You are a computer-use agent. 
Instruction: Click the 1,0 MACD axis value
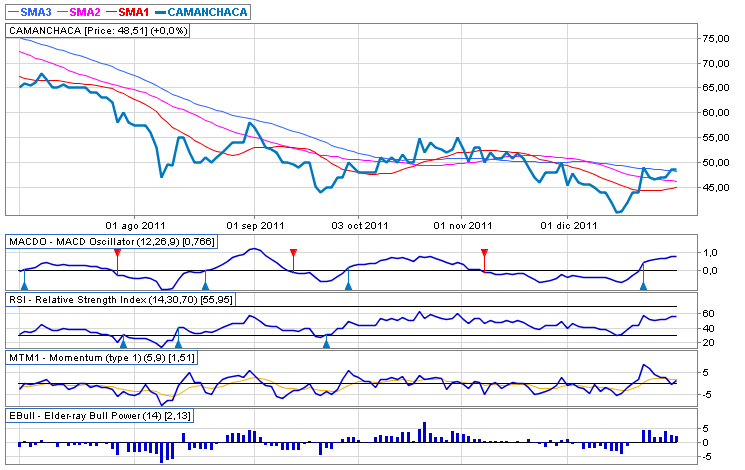710,252
